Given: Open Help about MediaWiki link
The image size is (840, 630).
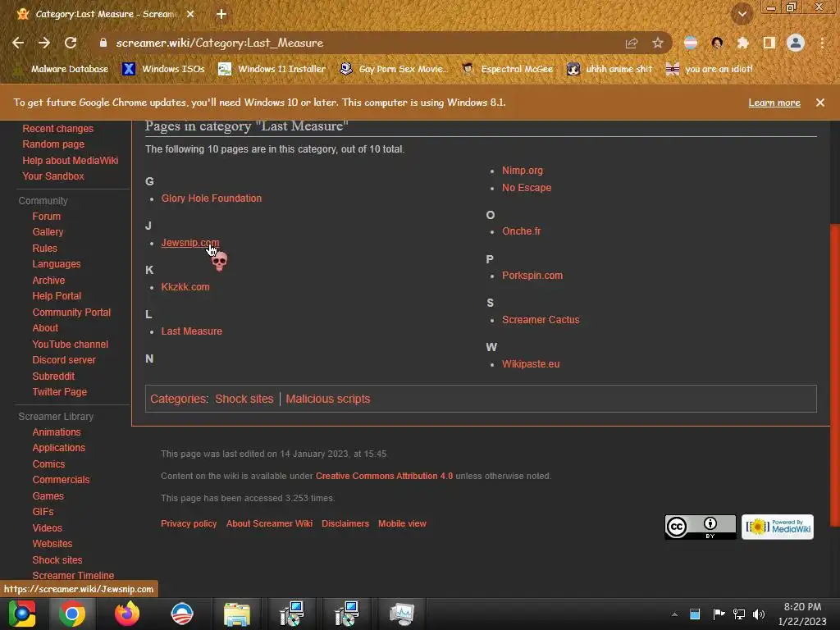Looking at the screenshot, I should 71,161.
